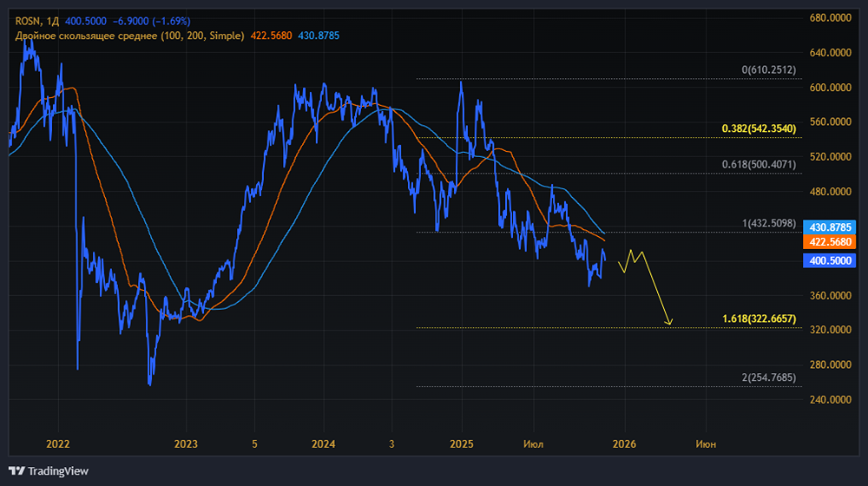Image resolution: width=868 pixels, height=486 pixels.
Task: Click 680.0000 on the price scale
Action: (x=828, y=18)
